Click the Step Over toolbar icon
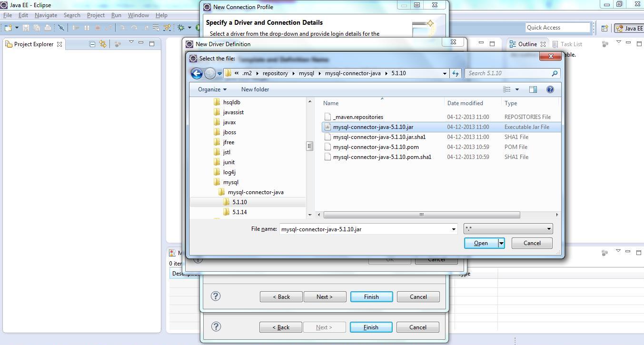This screenshot has width=644, height=345. point(134,28)
